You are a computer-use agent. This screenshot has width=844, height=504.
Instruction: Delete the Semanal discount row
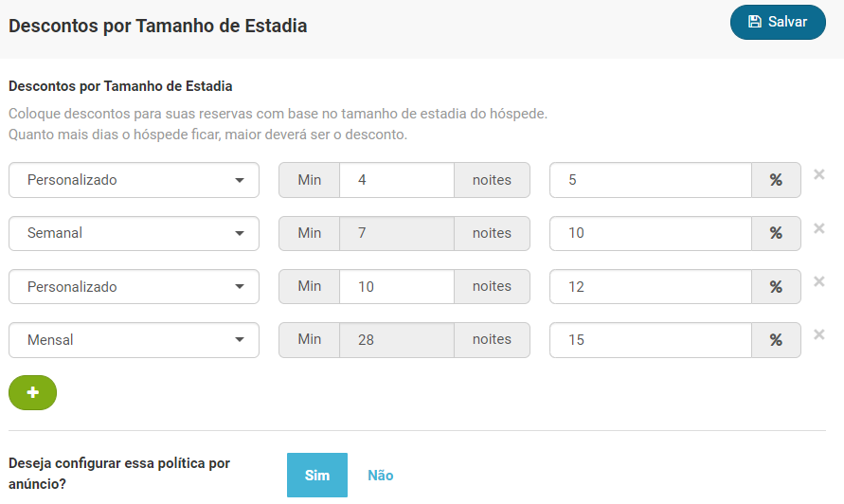coord(818,228)
